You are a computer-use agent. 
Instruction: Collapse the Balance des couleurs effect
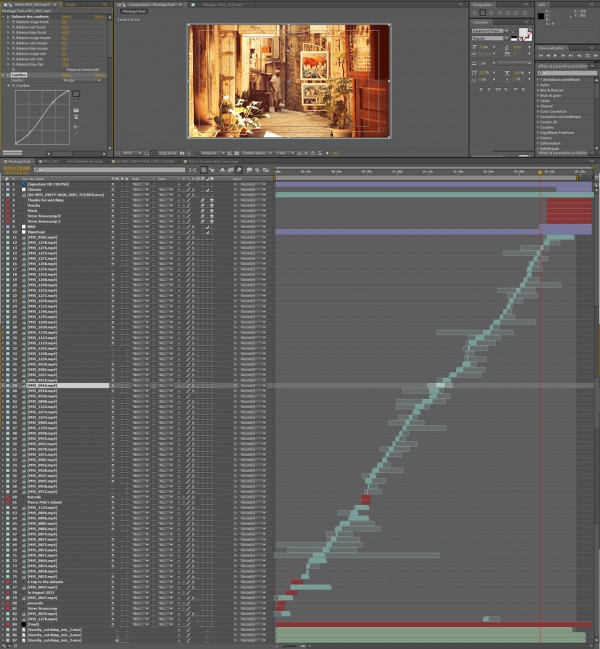[x=4, y=17]
